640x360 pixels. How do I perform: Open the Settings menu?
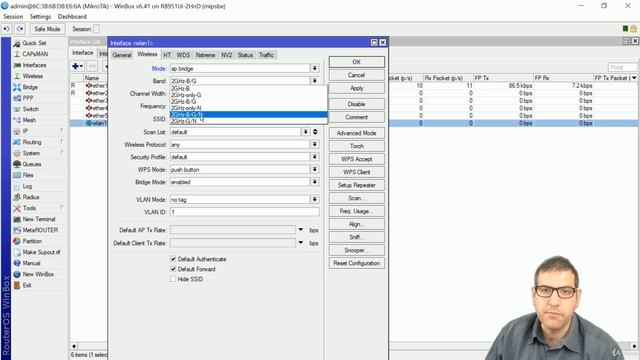pyautogui.click(x=40, y=17)
